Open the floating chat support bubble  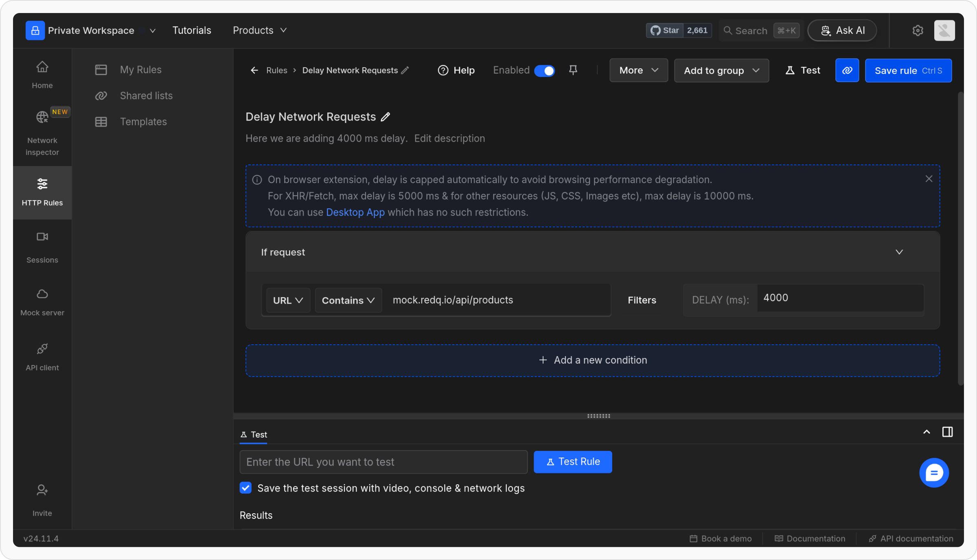(x=933, y=472)
